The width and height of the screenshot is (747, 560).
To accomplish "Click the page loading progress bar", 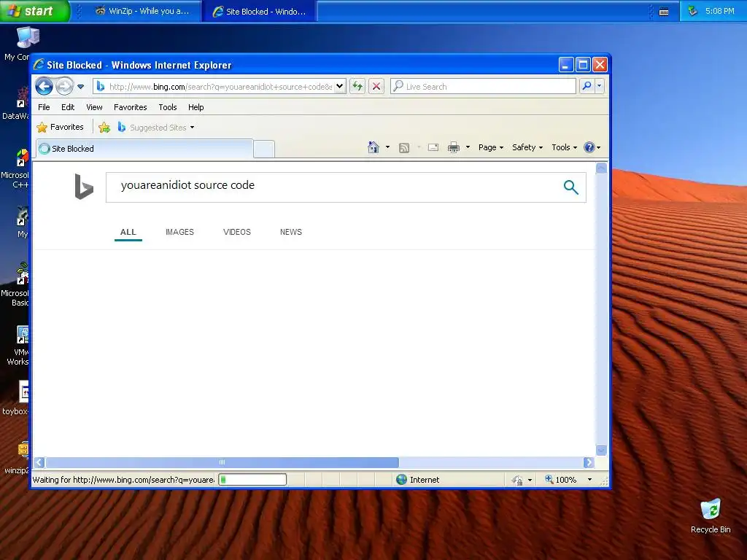I will coord(252,480).
